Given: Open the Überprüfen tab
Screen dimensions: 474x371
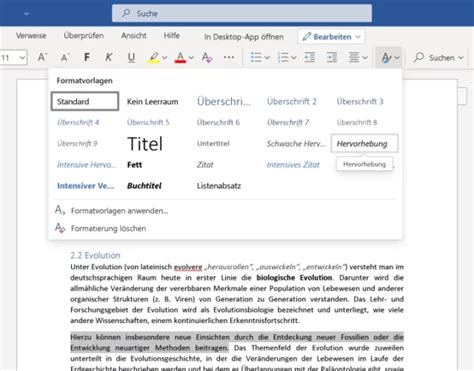Looking at the screenshot, I should click(x=84, y=36).
